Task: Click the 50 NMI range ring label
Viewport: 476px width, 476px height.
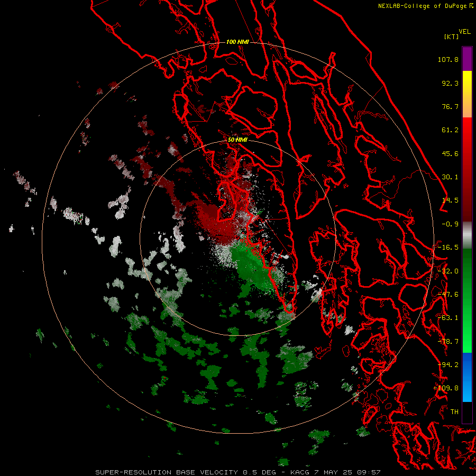Action: pyautogui.click(x=237, y=140)
